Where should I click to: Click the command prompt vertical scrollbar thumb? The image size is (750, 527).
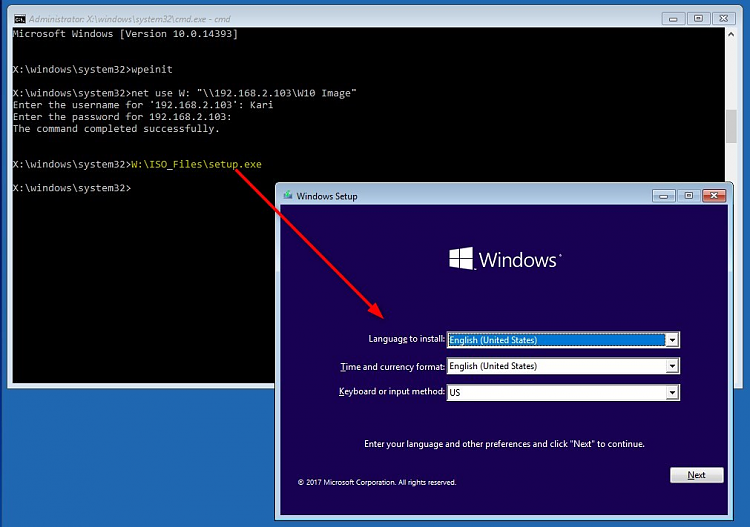click(731, 126)
